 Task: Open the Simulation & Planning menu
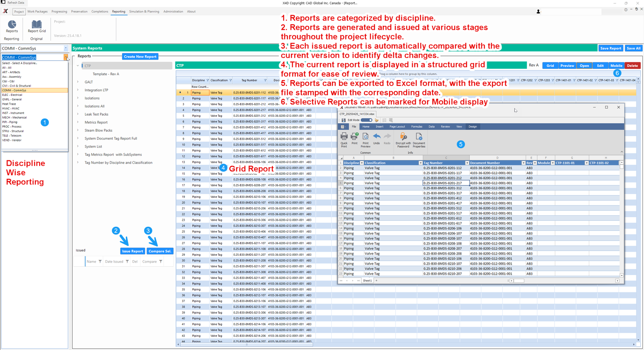click(x=144, y=11)
